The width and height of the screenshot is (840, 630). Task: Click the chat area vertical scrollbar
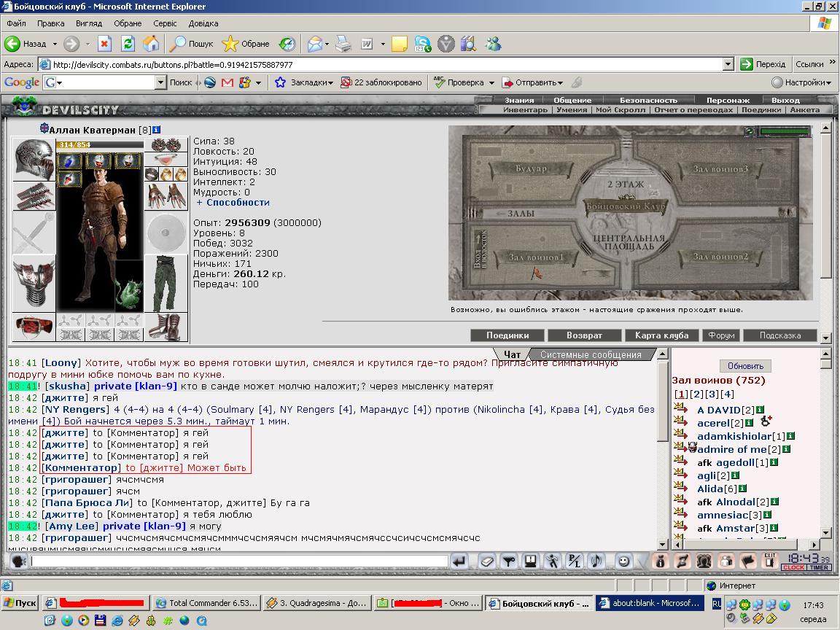point(662,449)
